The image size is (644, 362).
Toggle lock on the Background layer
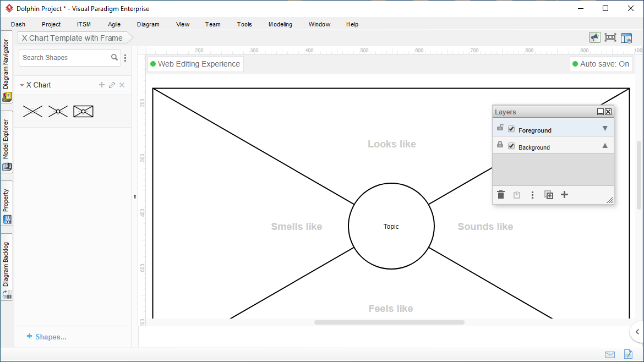pyautogui.click(x=500, y=145)
